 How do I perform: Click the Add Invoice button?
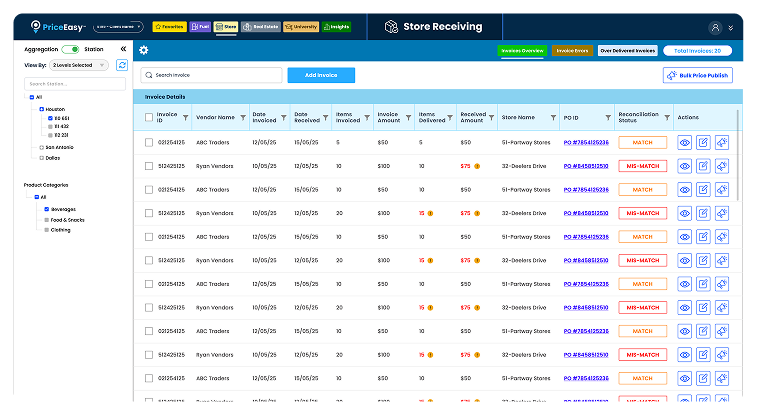point(320,75)
